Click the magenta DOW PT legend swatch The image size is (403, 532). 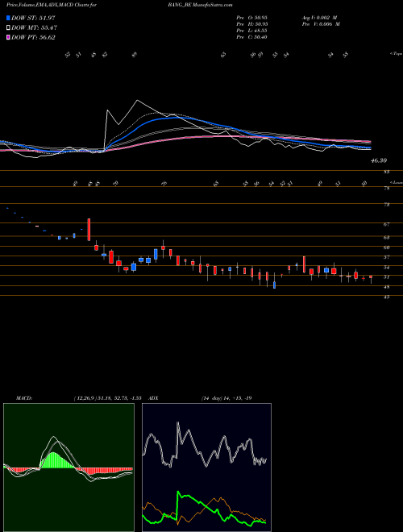tap(9, 38)
